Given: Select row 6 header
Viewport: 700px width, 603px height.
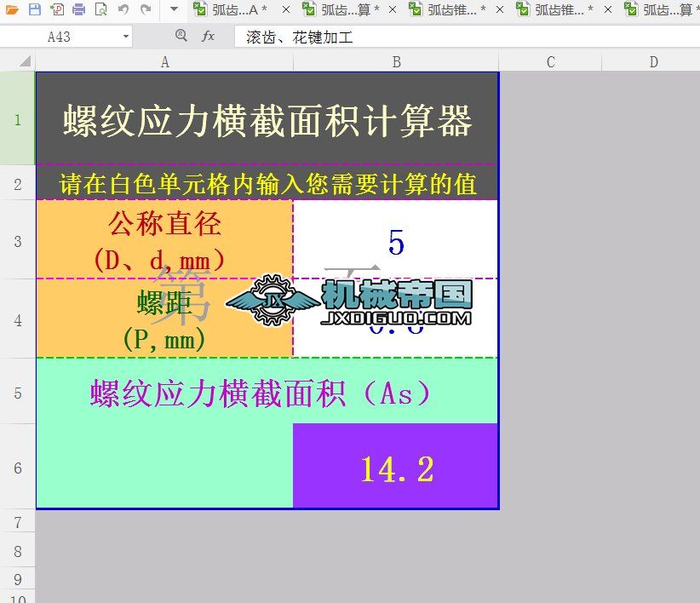Looking at the screenshot, I should click(17, 468).
